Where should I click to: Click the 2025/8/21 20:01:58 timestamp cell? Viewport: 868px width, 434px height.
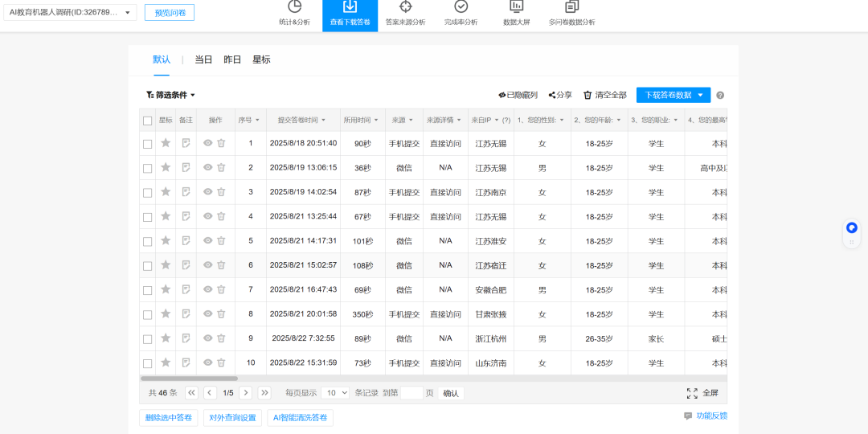click(x=303, y=314)
